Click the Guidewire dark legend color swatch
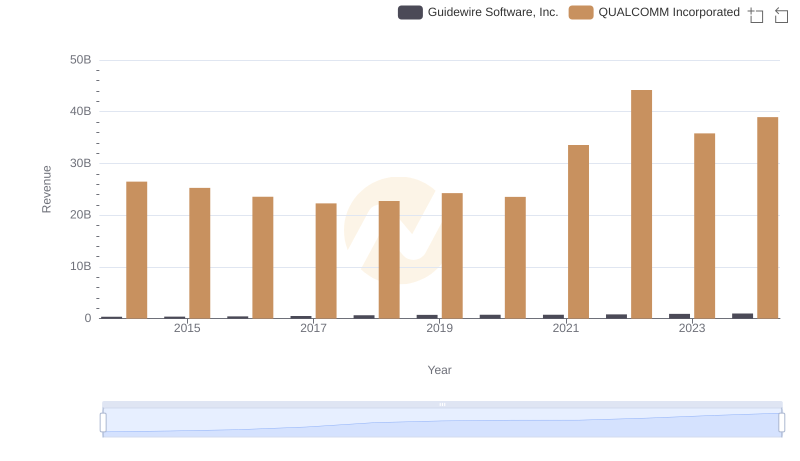Image resolution: width=800 pixels, height=461 pixels. coord(410,12)
